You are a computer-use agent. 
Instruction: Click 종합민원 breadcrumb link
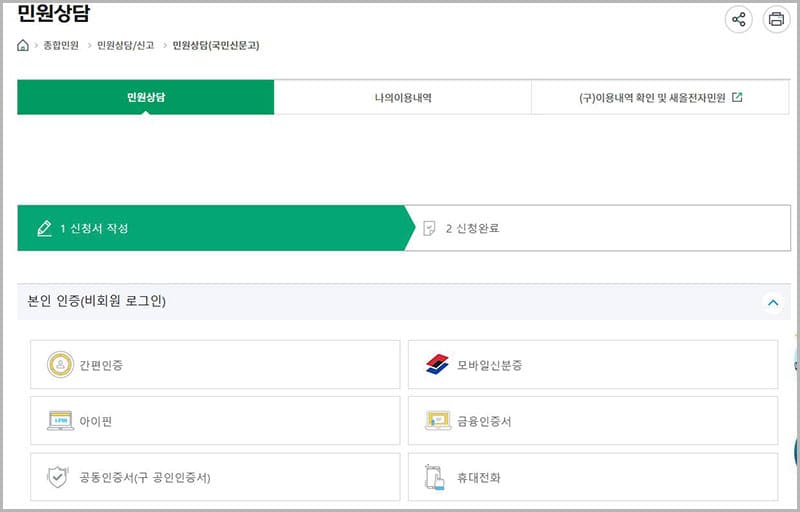[61, 46]
